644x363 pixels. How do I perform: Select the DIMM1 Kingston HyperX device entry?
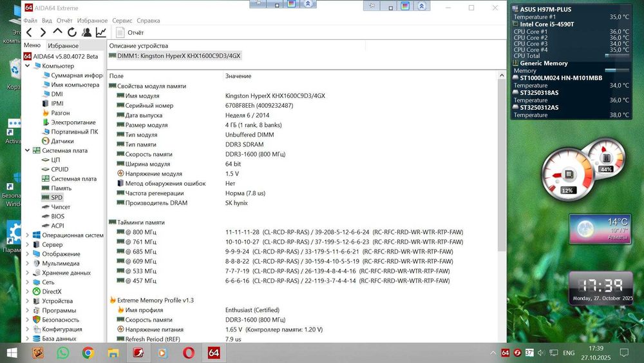click(x=175, y=56)
